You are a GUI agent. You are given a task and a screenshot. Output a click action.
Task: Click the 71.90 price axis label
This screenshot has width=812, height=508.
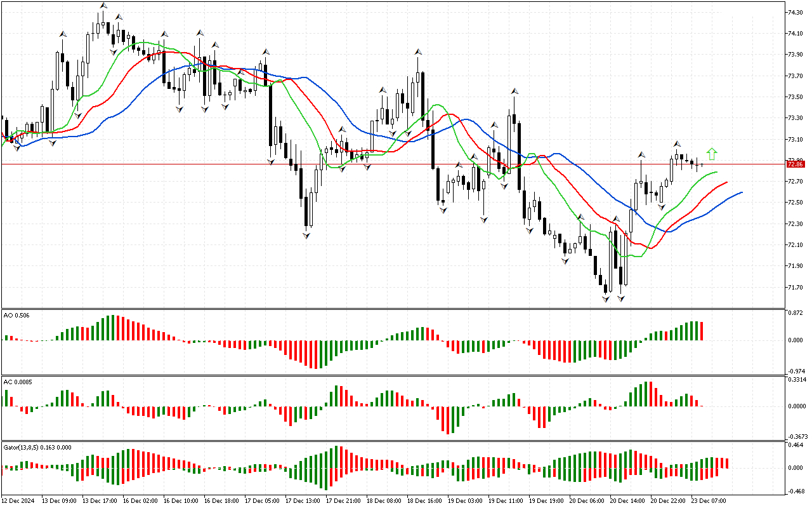point(796,266)
